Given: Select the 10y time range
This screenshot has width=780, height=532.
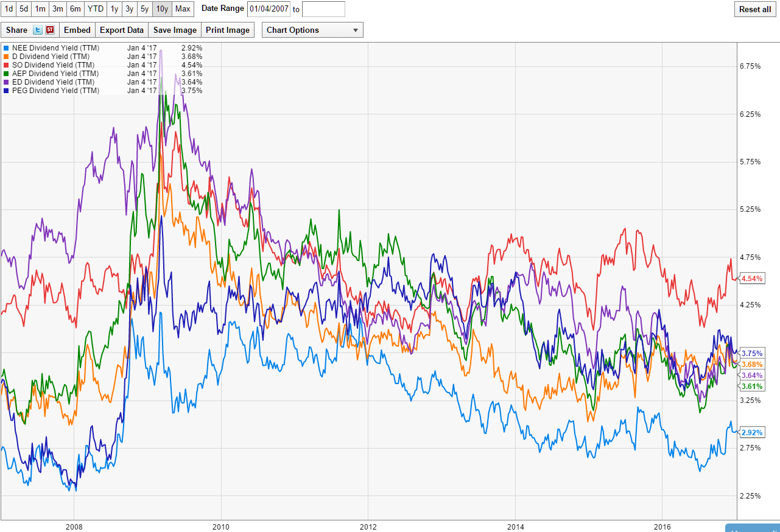Looking at the screenshot, I should pos(162,9).
